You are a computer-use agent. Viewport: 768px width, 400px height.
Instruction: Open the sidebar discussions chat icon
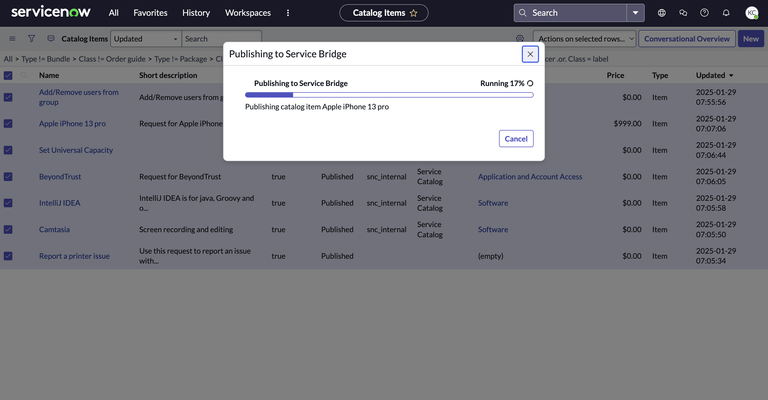coord(683,13)
